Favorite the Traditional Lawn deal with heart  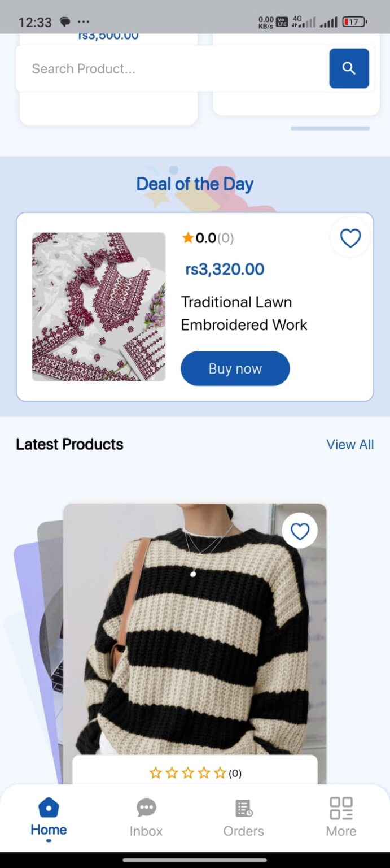point(350,238)
